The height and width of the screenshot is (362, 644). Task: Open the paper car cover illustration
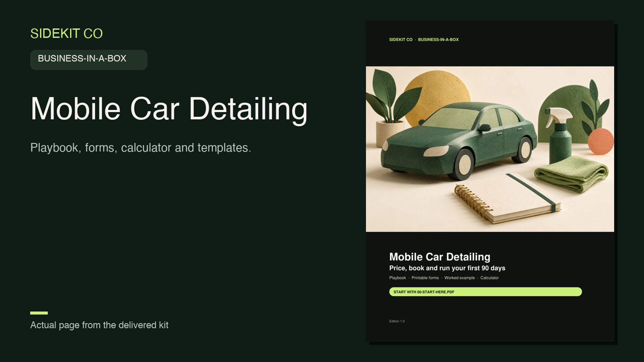point(490,149)
